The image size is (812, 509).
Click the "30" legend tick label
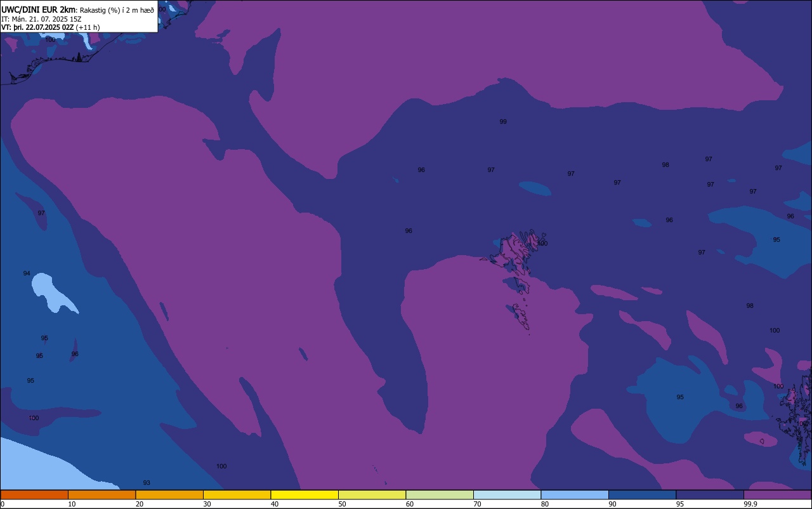pyautogui.click(x=207, y=504)
